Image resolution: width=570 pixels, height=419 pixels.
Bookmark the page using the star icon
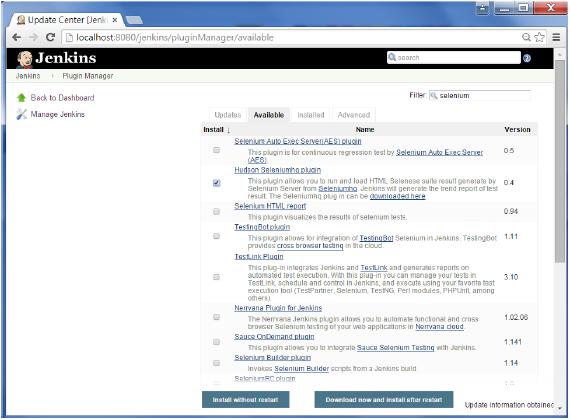click(x=539, y=37)
